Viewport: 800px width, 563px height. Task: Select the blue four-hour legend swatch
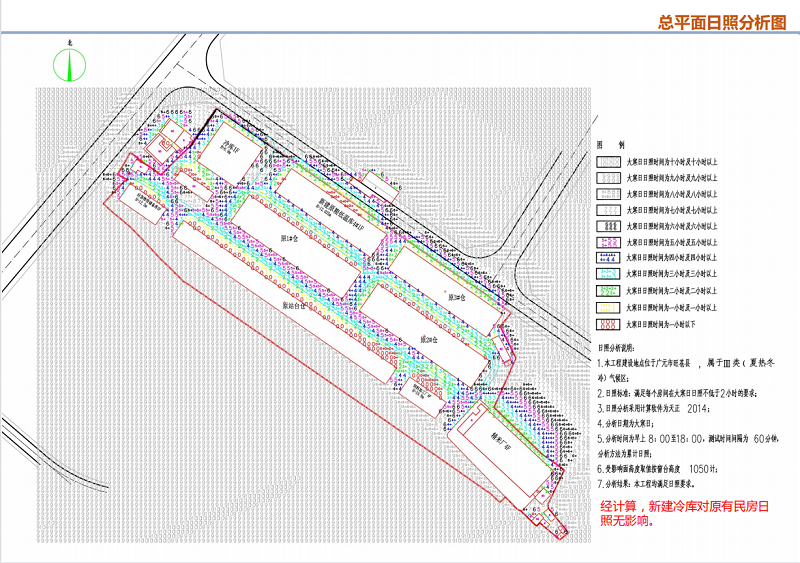pos(609,258)
